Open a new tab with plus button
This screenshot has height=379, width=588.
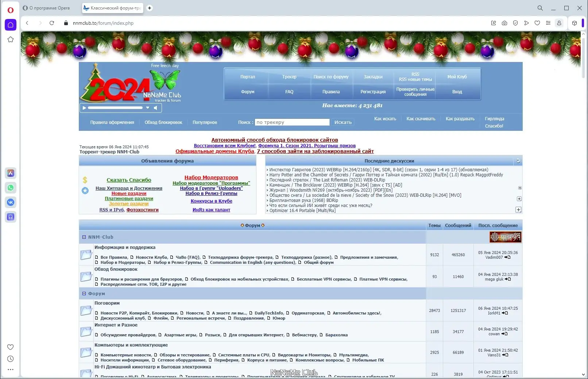150,8
